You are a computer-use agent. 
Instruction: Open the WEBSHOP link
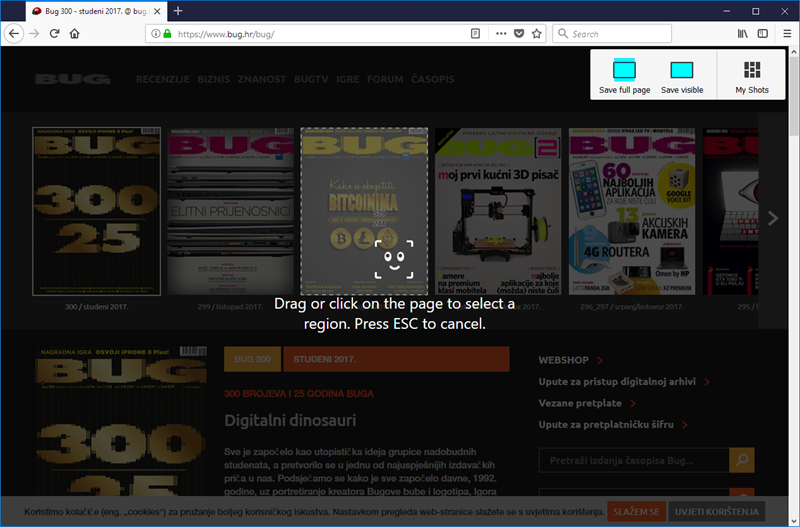tap(564, 360)
